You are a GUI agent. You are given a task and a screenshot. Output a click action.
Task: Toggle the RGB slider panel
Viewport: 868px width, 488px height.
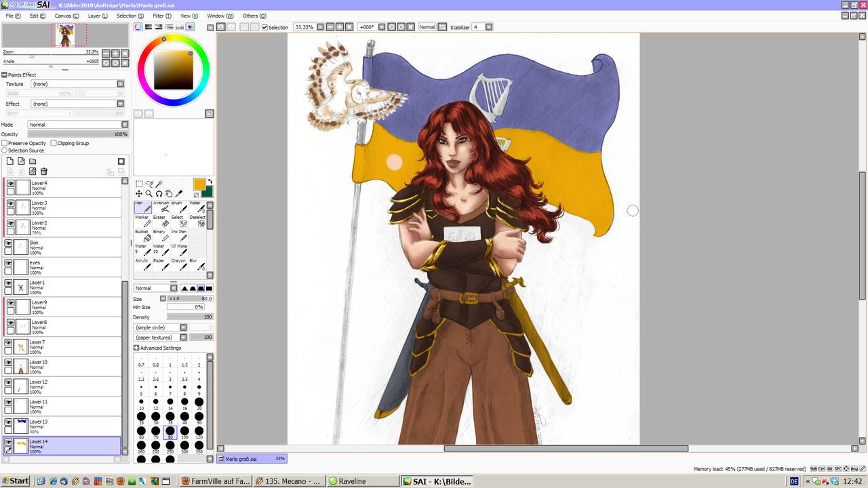point(149,27)
